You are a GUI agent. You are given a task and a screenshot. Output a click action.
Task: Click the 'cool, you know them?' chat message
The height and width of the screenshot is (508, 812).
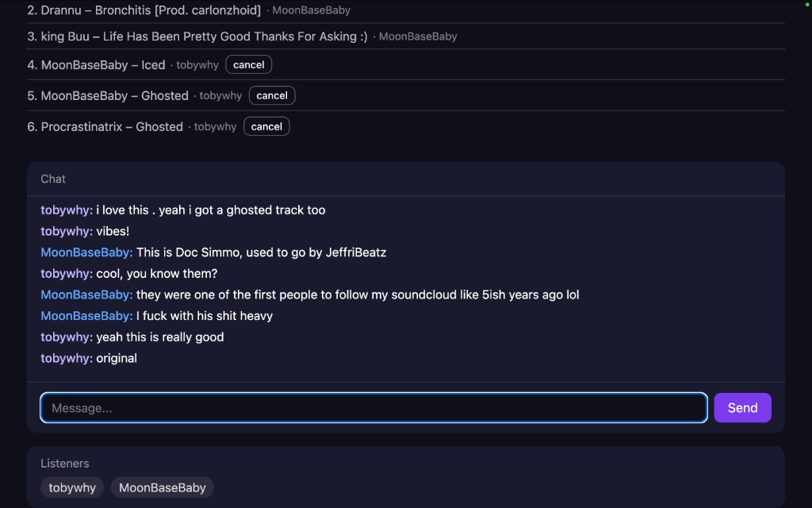point(157,274)
